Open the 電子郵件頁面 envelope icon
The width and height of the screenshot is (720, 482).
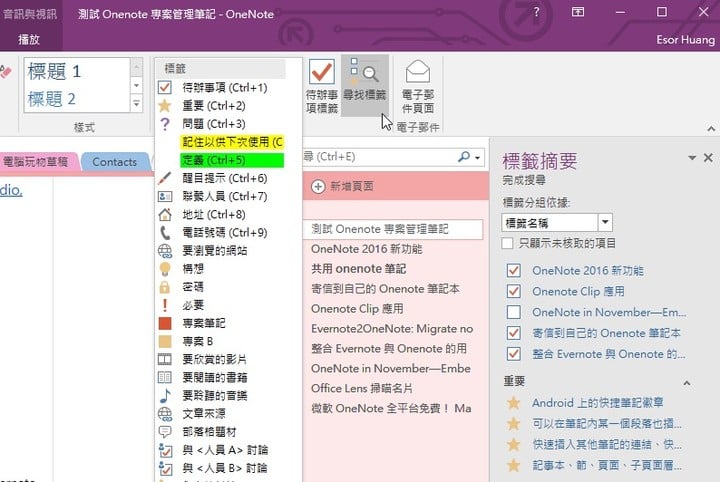(x=417, y=73)
